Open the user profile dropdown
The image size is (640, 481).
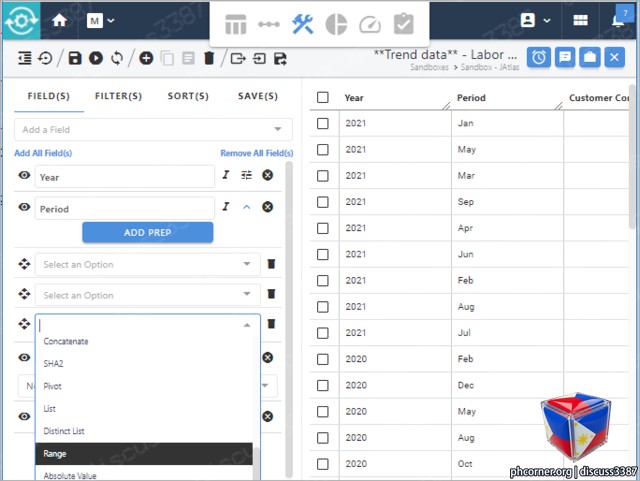[535, 20]
